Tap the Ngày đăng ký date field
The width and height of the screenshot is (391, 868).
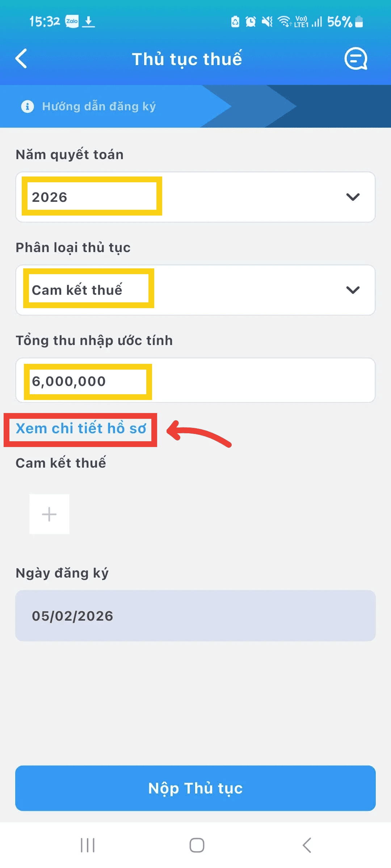click(195, 616)
